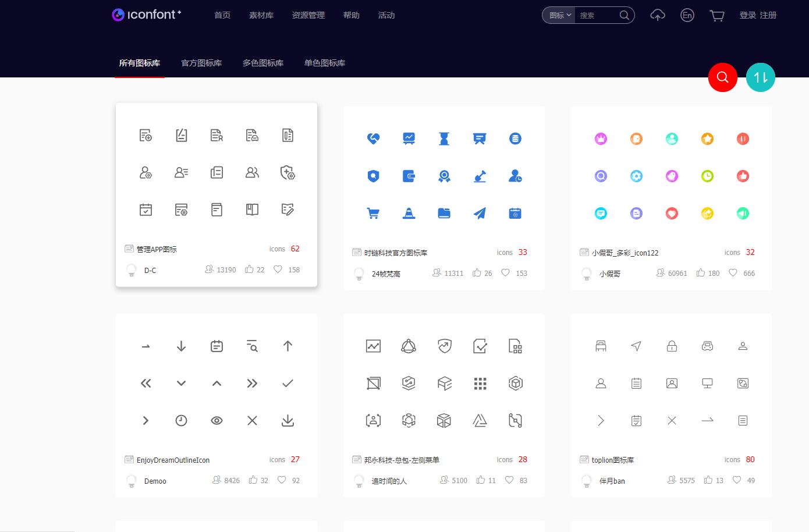The image size is (809, 532).
Task: Click the 登录 login link
Action: (x=747, y=16)
